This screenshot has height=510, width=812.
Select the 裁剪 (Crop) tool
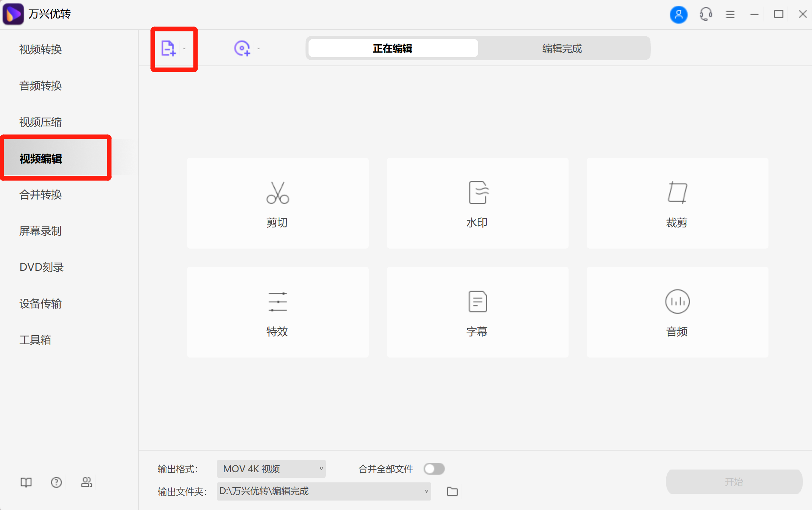click(x=677, y=203)
